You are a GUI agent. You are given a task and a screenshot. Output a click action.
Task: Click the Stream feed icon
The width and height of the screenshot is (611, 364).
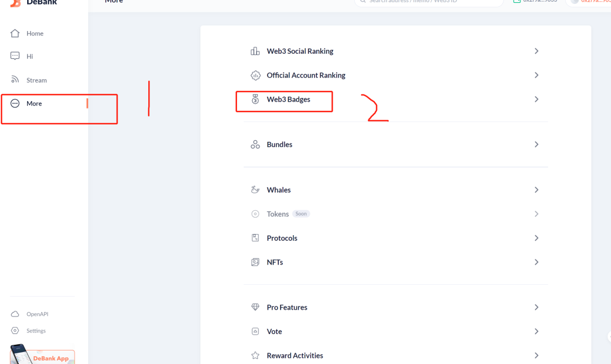point(15,80)
